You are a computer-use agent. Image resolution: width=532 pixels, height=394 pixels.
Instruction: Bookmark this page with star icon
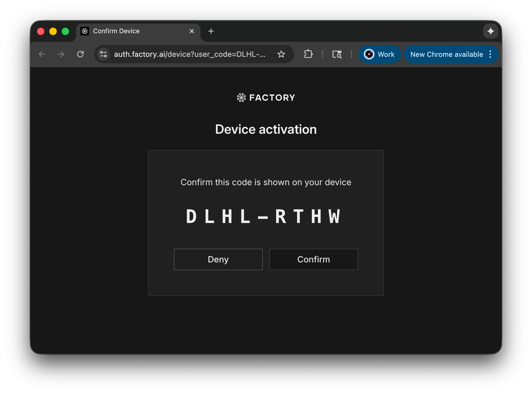tap(281, 54)
